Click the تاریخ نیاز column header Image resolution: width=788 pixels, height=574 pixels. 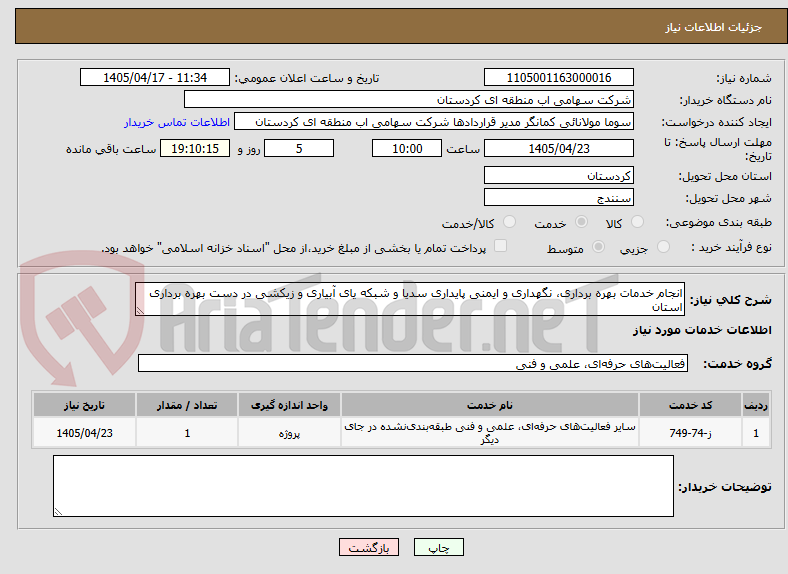[84, 405]
